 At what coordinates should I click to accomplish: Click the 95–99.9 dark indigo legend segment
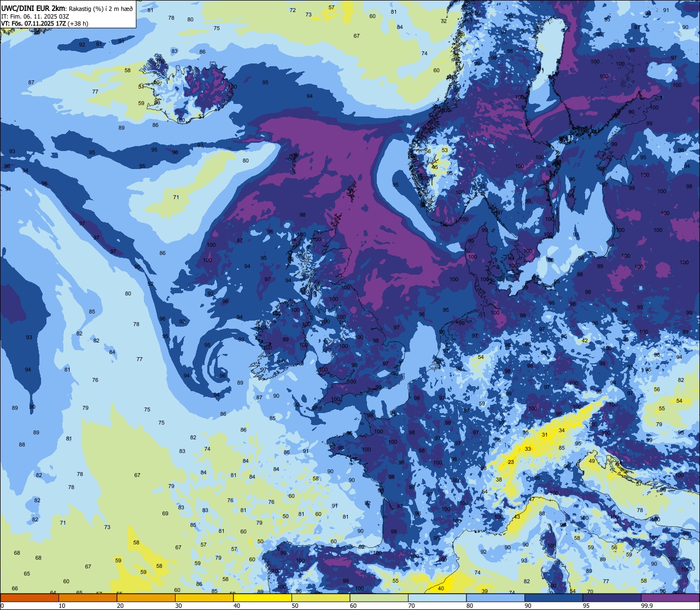coord(612,597)
